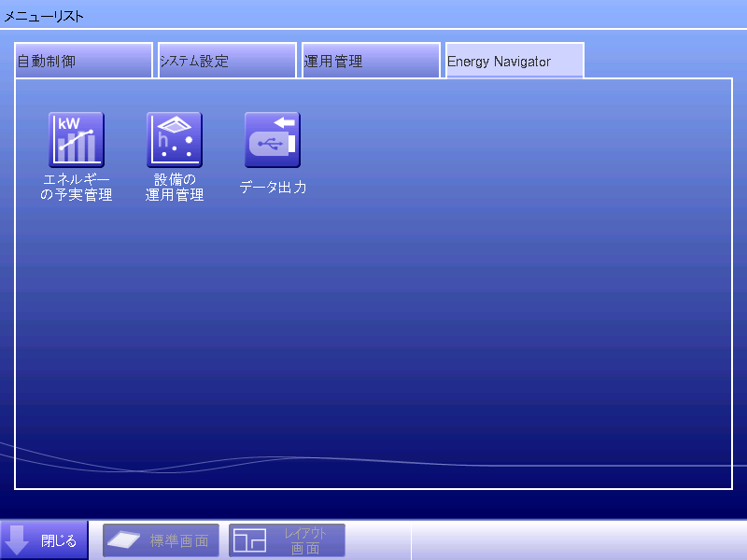Screen dimensions: 747x560
Task: Select the Energy Navigator tab
Action: [x=515, y=61]
